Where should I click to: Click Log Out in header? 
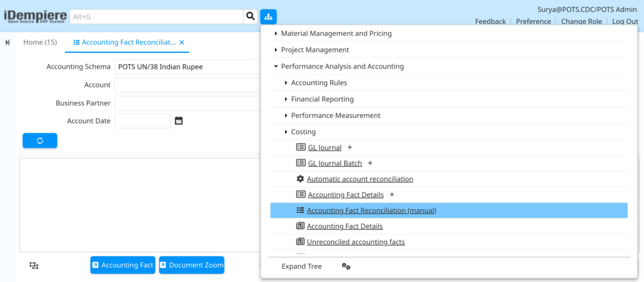[x=625, y=21]
